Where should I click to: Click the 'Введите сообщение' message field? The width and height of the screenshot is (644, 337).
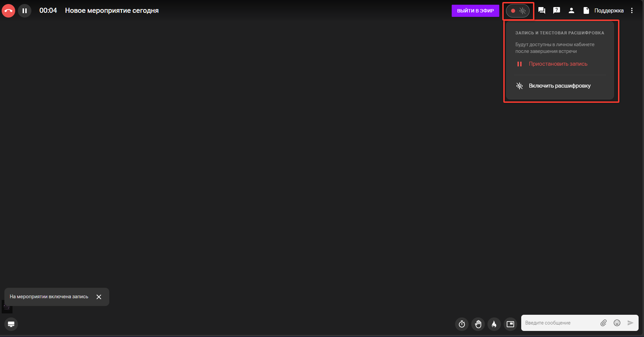(x=560, y=323)
